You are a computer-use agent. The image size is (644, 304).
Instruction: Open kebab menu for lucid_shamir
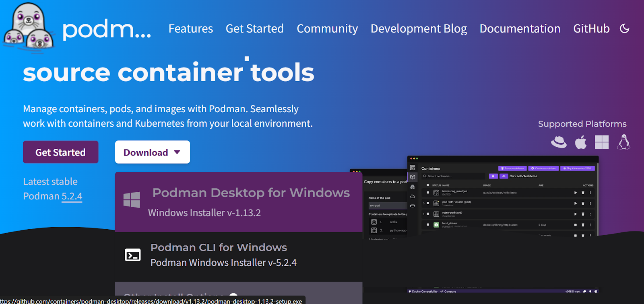(x=590, y=225)
